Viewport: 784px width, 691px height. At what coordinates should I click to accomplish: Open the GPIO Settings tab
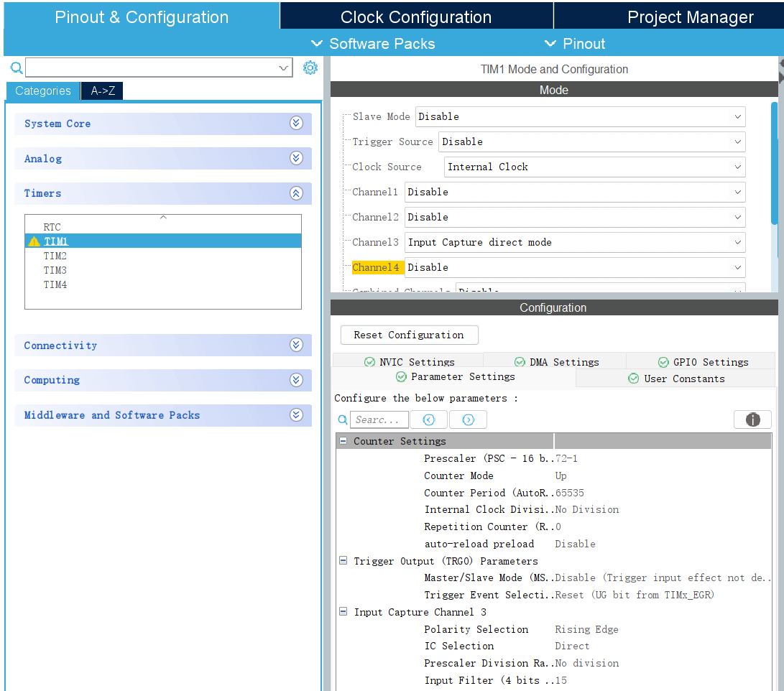pos(701,361)
